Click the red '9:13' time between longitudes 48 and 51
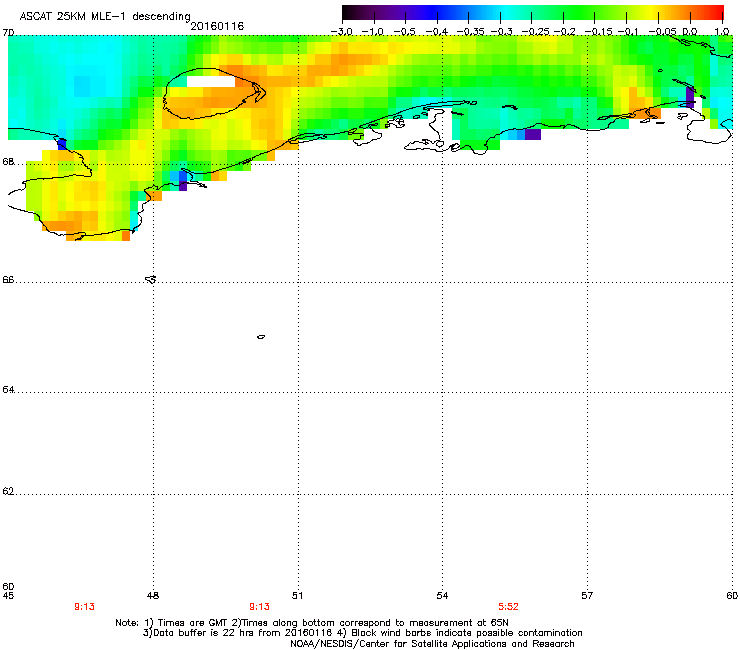 pos(259,607)
